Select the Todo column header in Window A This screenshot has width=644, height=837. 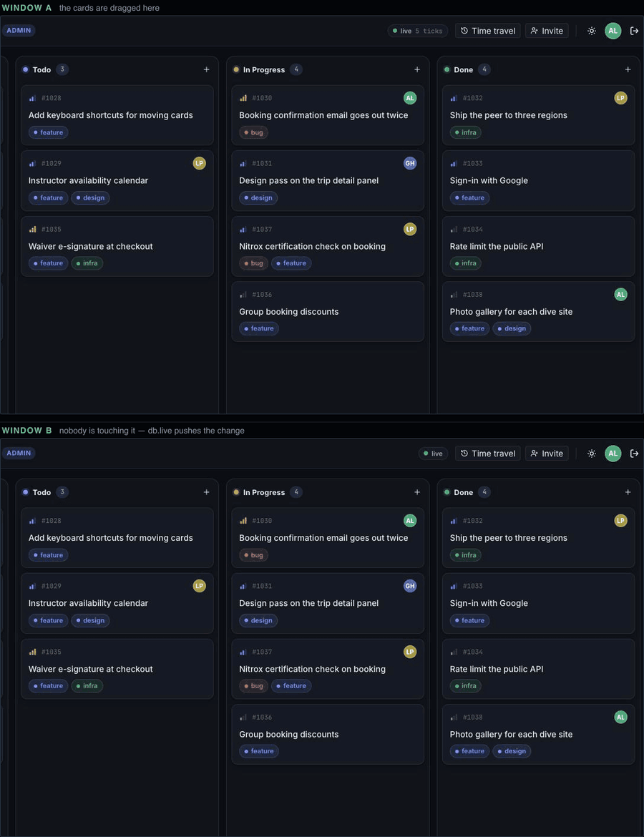(x=42, y=70)
